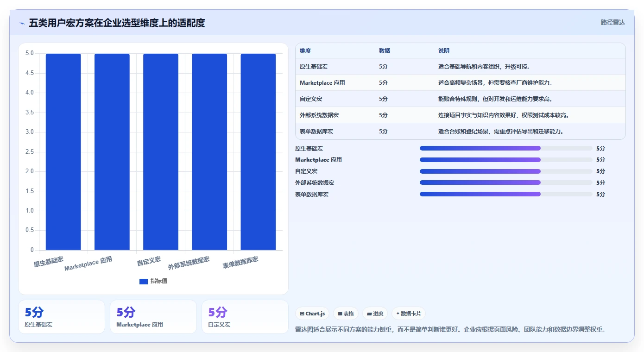Click the progress bar for 表单数据库宏
The height and width of the screenshot is (352, 644).
coord(506,194)
